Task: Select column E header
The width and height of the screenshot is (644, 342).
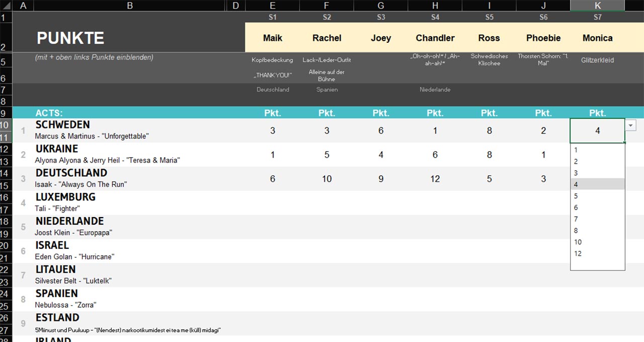Action: [272, 6]
